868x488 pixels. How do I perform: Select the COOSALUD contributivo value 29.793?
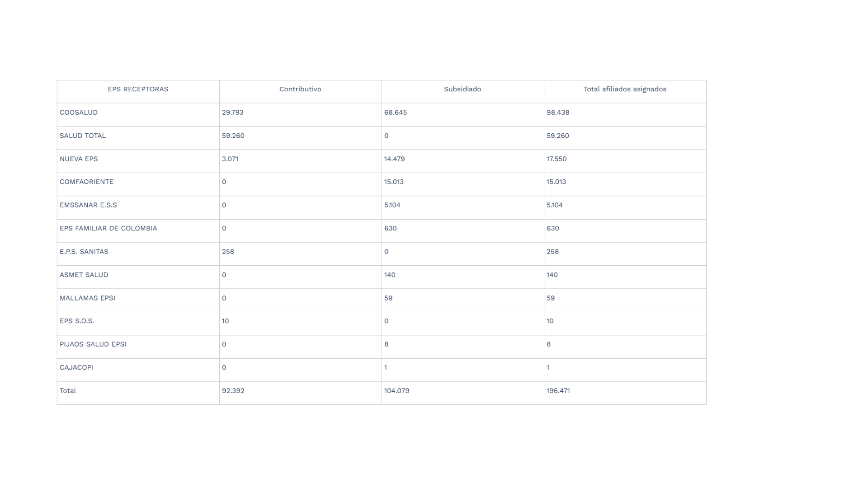tap(232, 113)
